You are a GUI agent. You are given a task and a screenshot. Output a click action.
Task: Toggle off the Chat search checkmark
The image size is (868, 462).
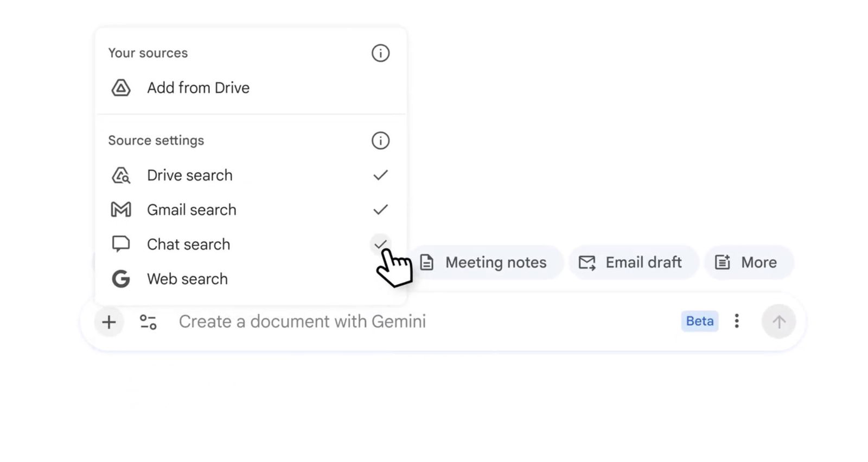(x=380, y=243)
